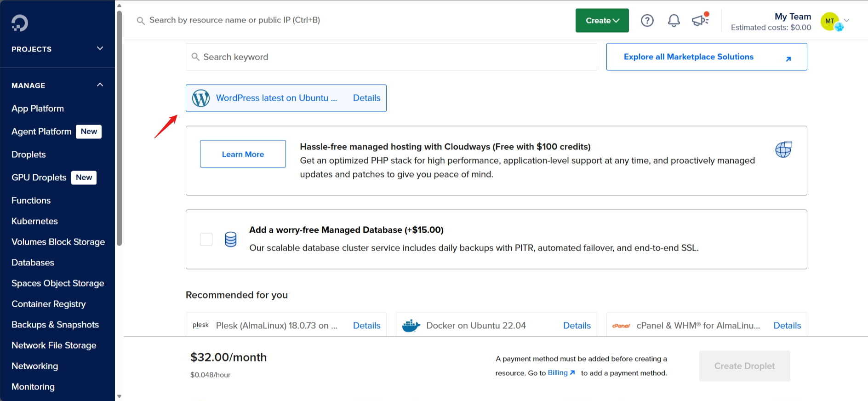Open account menu chevron beside avatar
This screenshot has width=868, height=401.
[847, 20]
